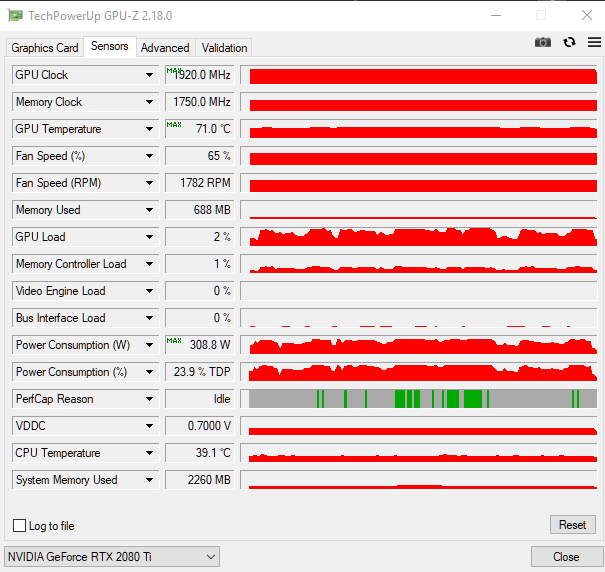Click the Memory Controller Load graph

tap(419, 264)
